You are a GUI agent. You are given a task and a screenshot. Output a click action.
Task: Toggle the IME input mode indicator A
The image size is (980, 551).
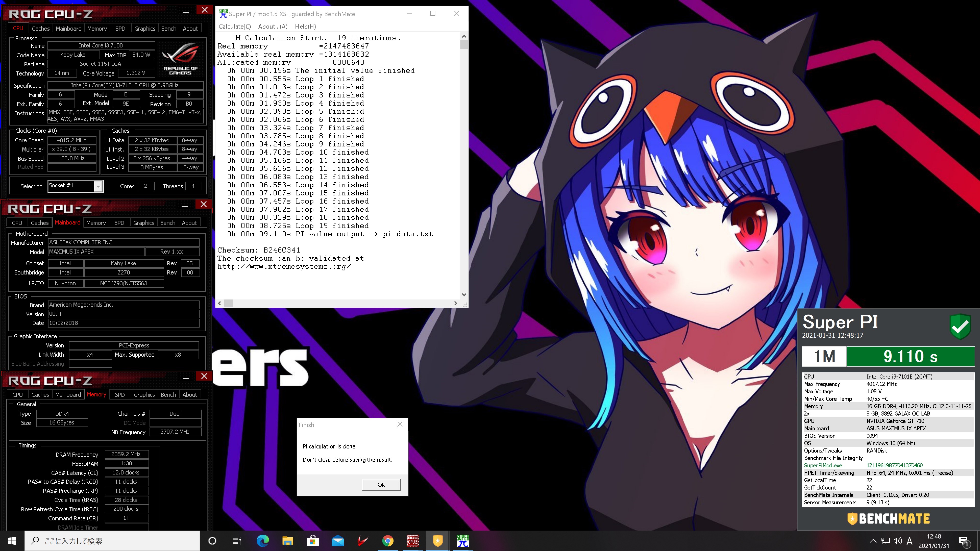(x=910, y=541)
